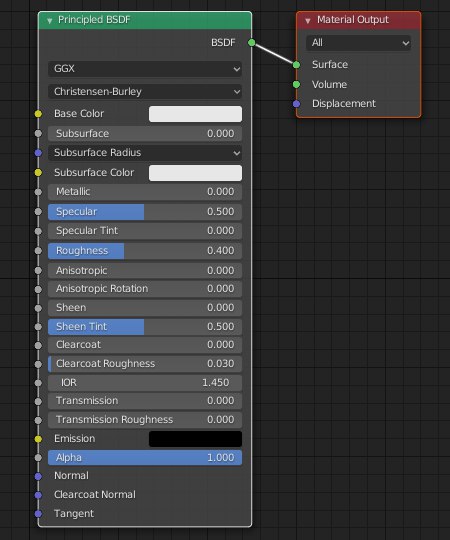Click the Metallic input socket

tap(38, 192)
